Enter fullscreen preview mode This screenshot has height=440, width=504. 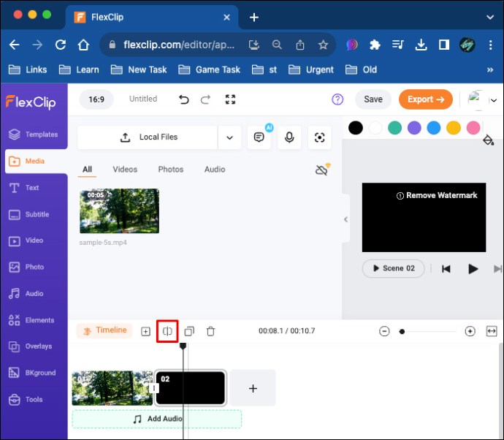pos(230,99)
